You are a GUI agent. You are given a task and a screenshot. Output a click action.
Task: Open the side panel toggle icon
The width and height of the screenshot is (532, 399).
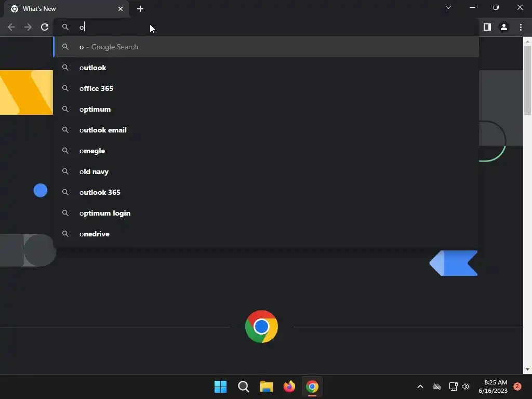coord(487,27)
